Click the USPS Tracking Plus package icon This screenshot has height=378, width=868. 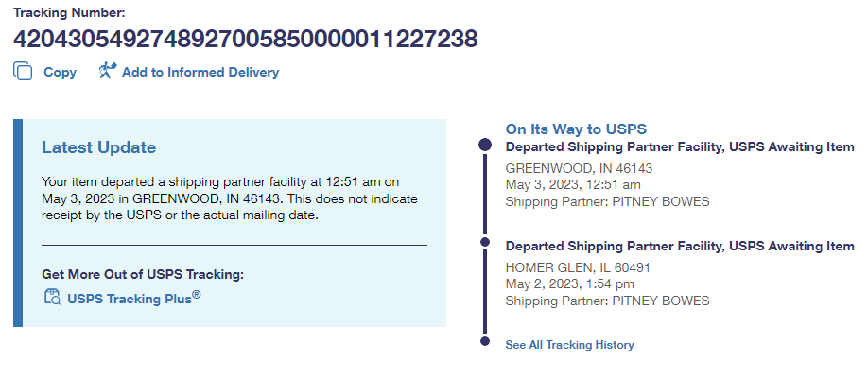[x=53, y=299]
